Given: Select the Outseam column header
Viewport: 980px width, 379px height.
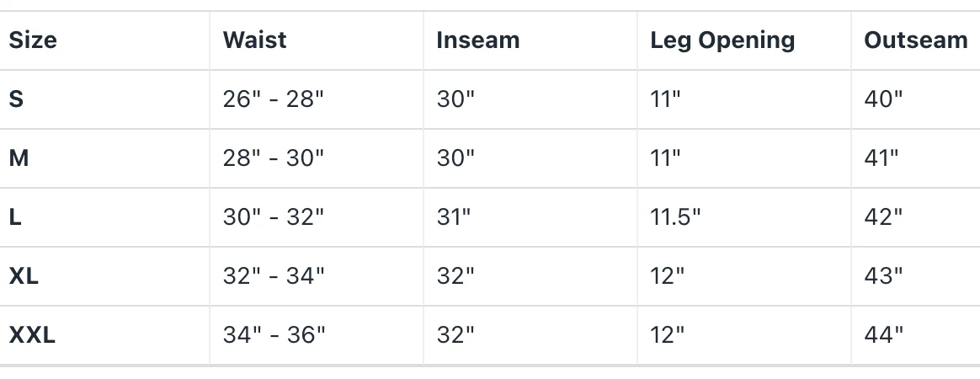Looking at the screenshot, I should click(915, 40).
